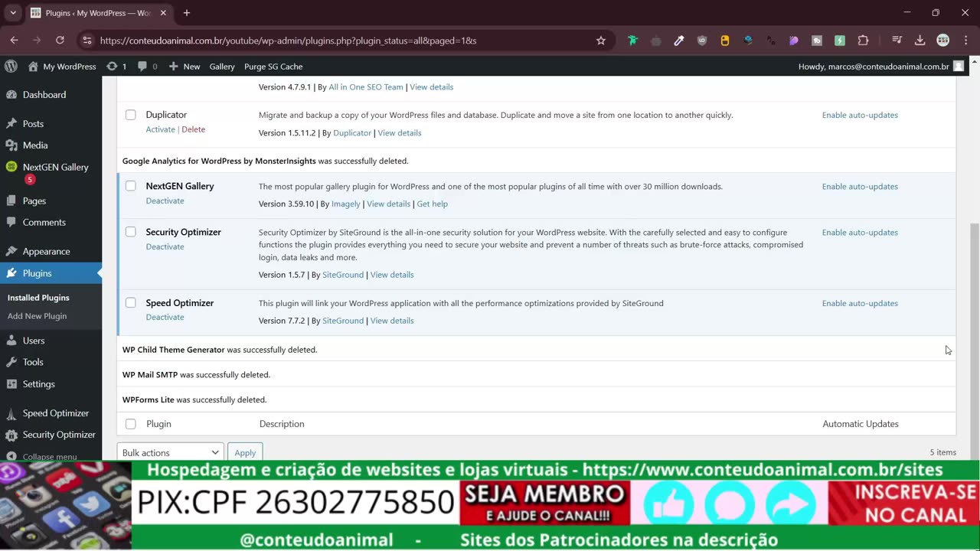View details for Security Optimizer
This screenshot has height=551, width=980.
point(392,275)
